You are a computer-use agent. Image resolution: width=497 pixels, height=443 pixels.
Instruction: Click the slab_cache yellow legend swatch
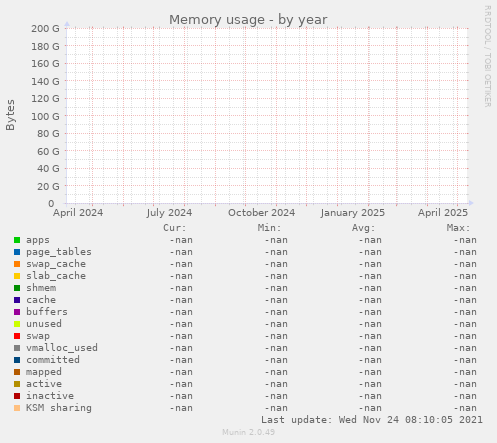tap(17, 276)
